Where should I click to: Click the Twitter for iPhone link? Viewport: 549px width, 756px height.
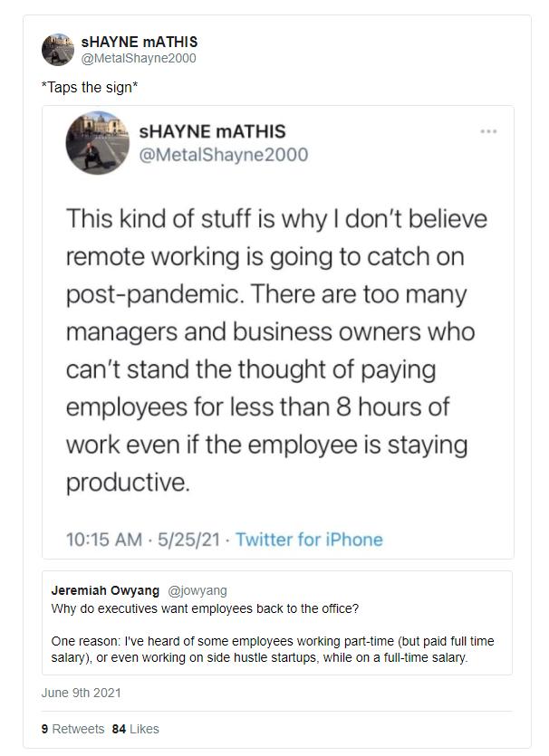click(309, 540)
